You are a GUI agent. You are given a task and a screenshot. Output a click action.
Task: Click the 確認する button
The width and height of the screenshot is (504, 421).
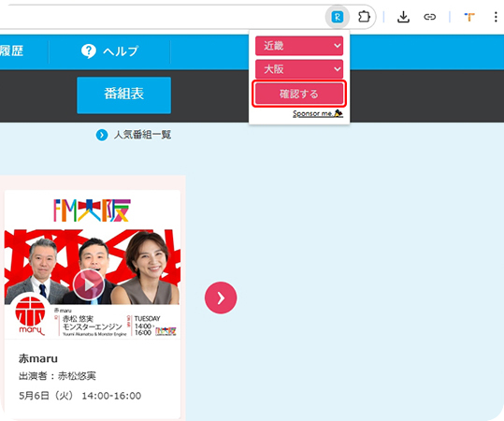pos(299,94)
